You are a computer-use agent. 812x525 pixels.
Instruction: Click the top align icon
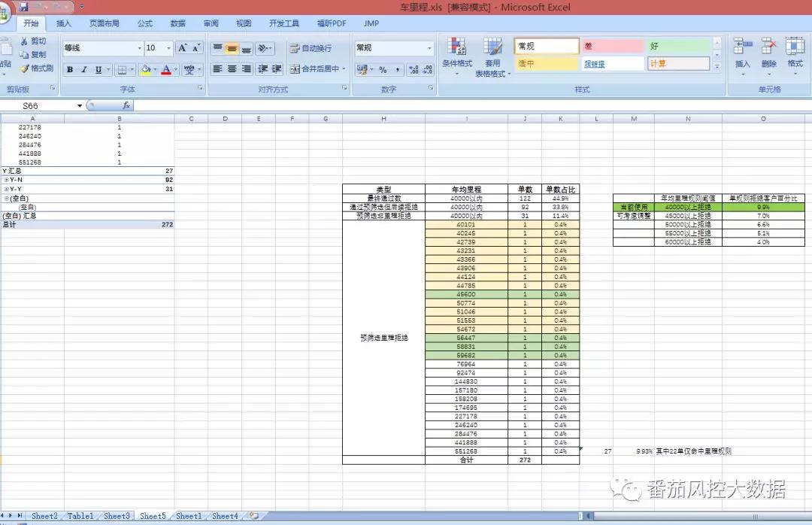click(x=218, y=49)
